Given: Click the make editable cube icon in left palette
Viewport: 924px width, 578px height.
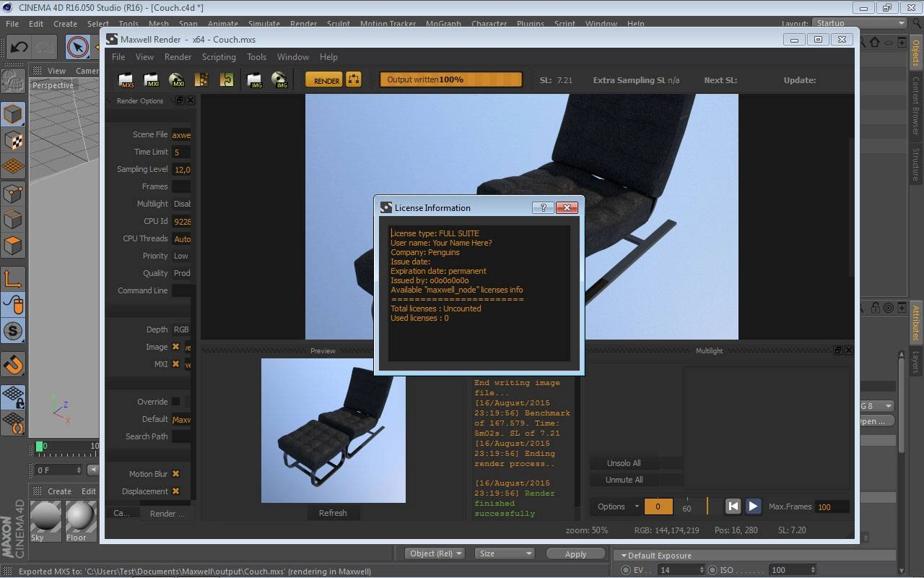Looking at the screenshot, I should click(x=13, y=114).
